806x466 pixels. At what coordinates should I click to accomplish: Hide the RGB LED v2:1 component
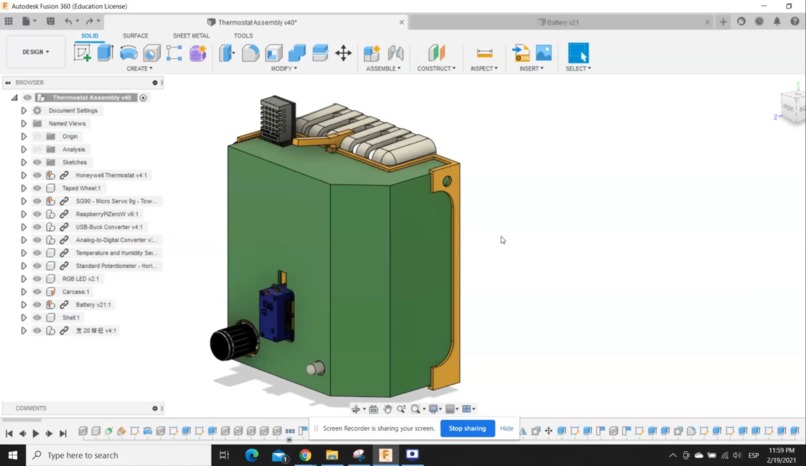[37, 278]
